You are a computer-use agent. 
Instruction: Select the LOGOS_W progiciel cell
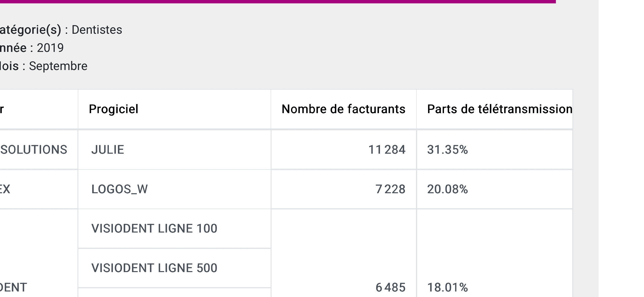pos(119,189)
